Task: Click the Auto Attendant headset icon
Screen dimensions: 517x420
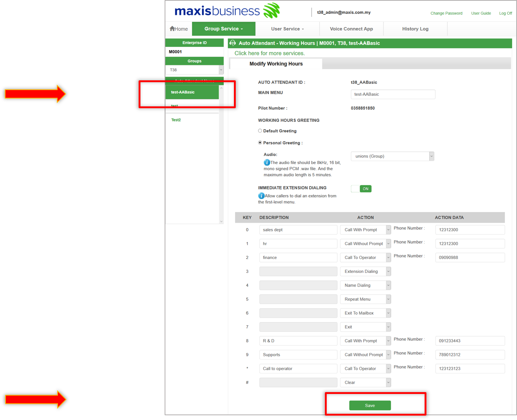Action: pyautogui.click(x=232, y=43)
